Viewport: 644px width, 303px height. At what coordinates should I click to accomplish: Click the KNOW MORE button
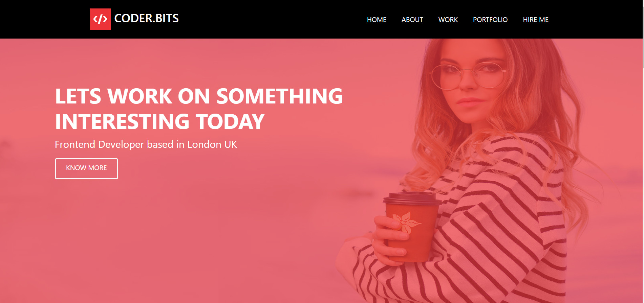[86, 168]
